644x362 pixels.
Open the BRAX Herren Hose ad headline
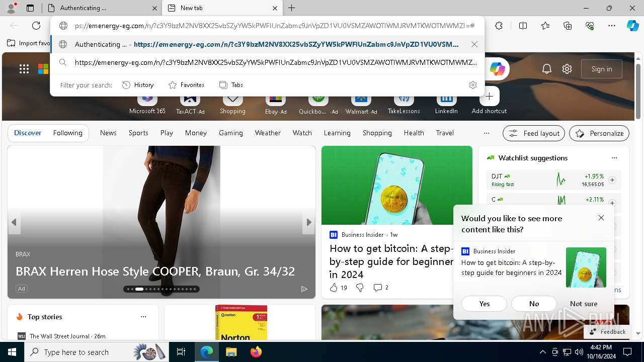coord(155,271)
